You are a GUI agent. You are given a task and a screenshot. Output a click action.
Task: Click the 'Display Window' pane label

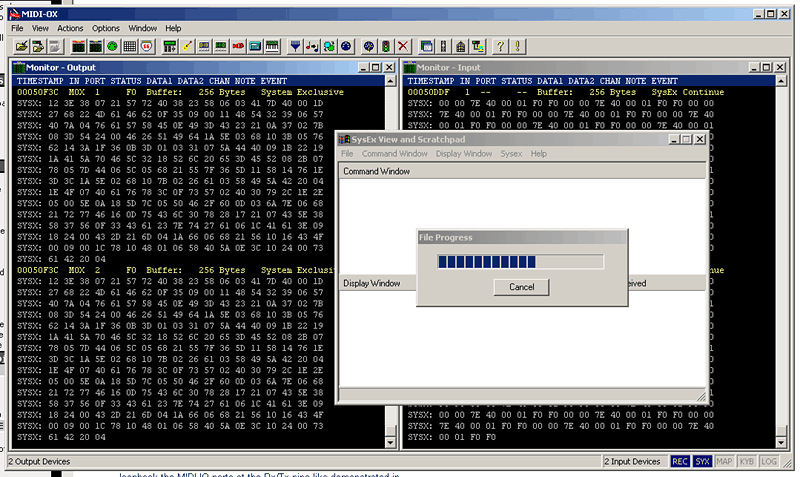tap(371, 283)
